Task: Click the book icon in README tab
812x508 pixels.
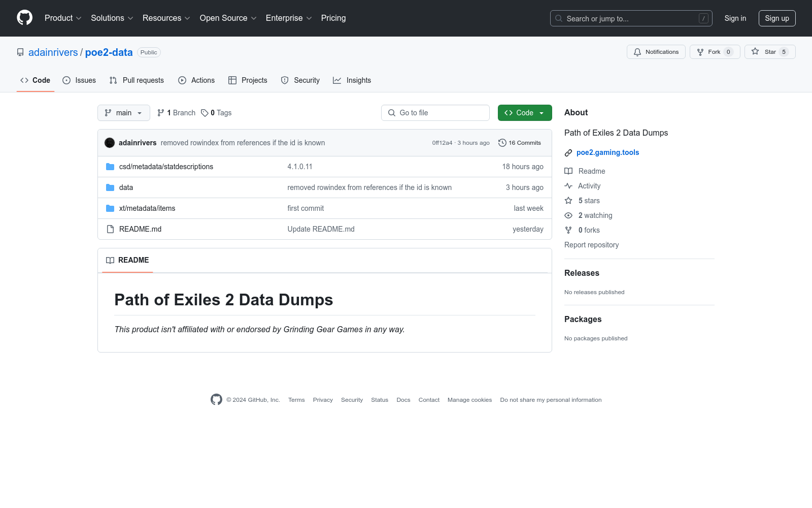Action: pos(110,260)
